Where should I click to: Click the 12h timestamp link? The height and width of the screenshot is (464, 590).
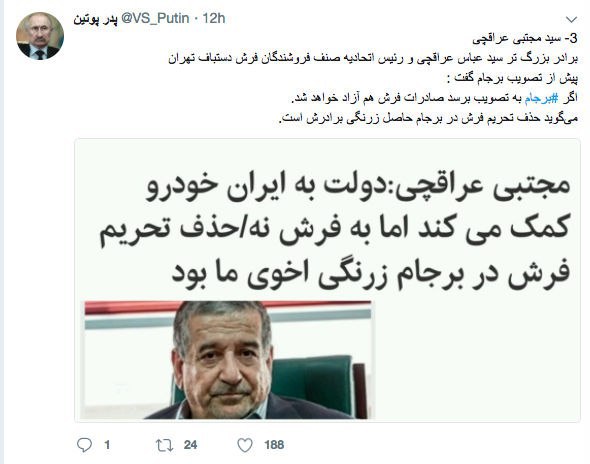point(214,18)
